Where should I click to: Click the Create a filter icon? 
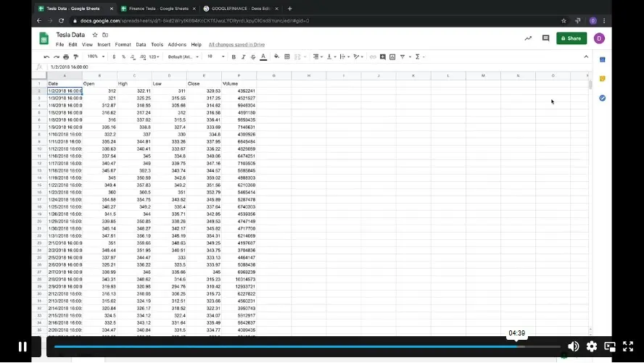(x=402, y=57)
